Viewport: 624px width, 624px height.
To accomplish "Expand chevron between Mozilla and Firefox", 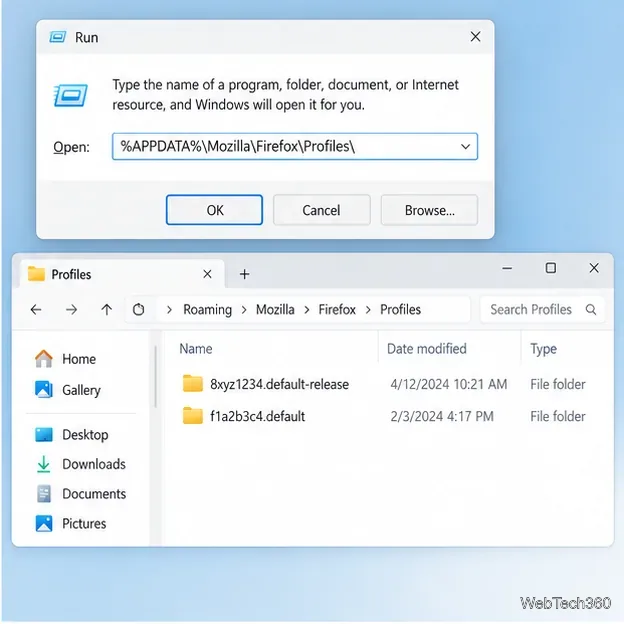I will click(306, 310).
